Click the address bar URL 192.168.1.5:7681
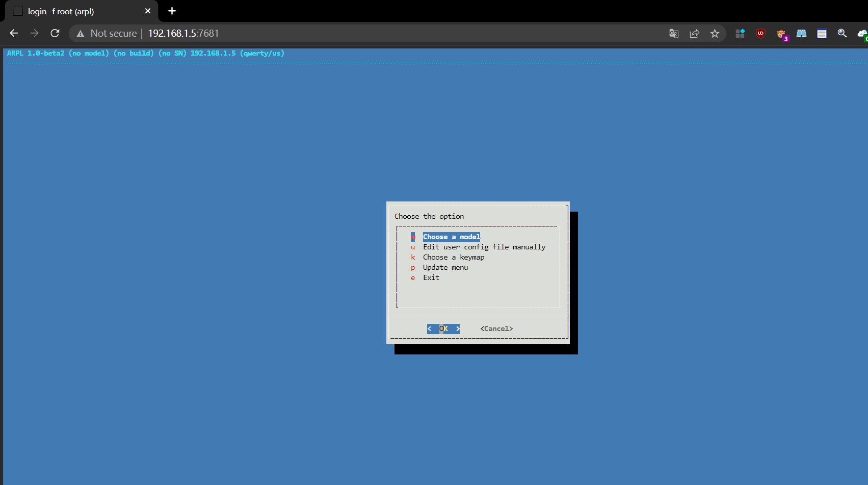Viewport: 868px width, 485px height. (x=183, y=33)
